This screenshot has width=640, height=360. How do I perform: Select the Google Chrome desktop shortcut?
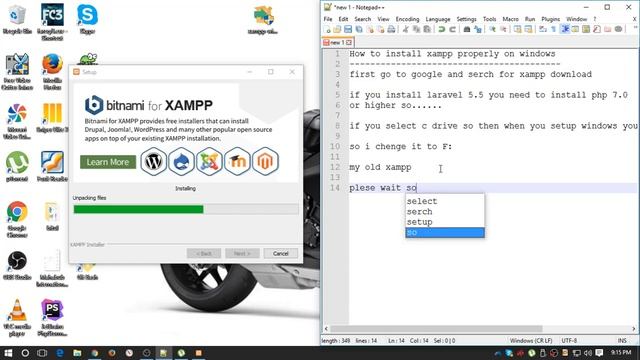(17, 219)
